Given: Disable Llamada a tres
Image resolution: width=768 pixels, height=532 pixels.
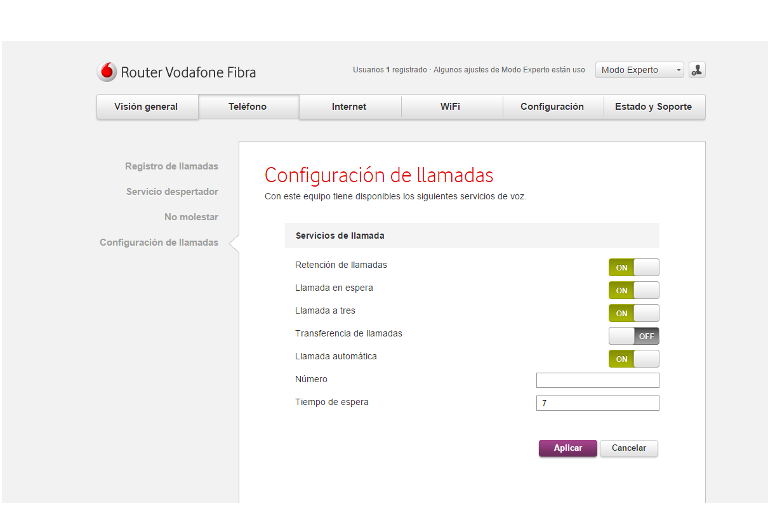Looking at the screenshot, I should click(x=633, y=313).
